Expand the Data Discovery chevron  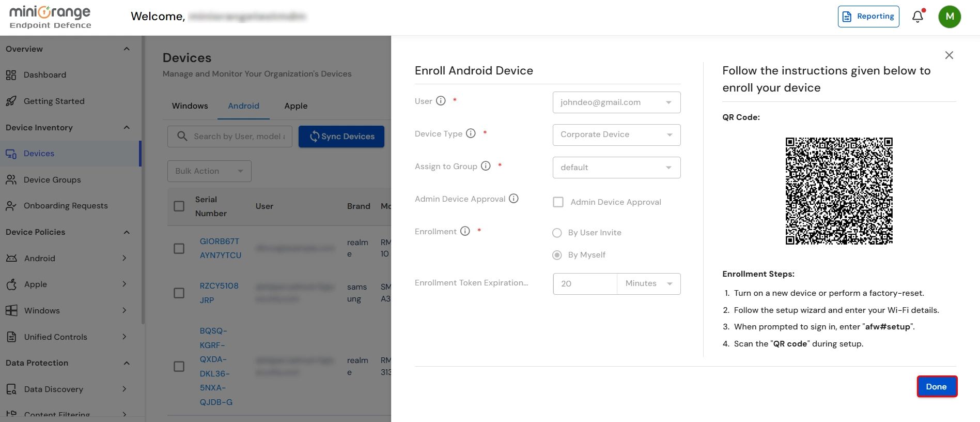pyautogui.click(x=125, y=389)
